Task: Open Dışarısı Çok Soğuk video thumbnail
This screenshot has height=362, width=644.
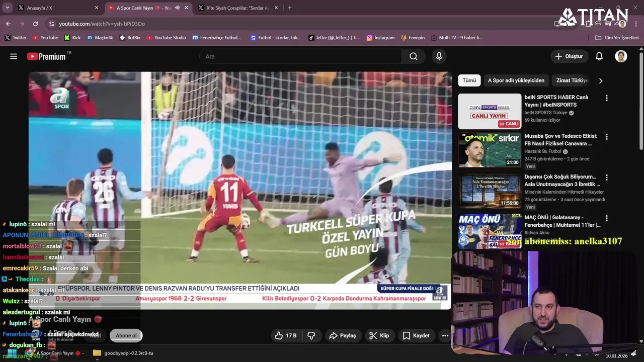Action: point(490,191)
